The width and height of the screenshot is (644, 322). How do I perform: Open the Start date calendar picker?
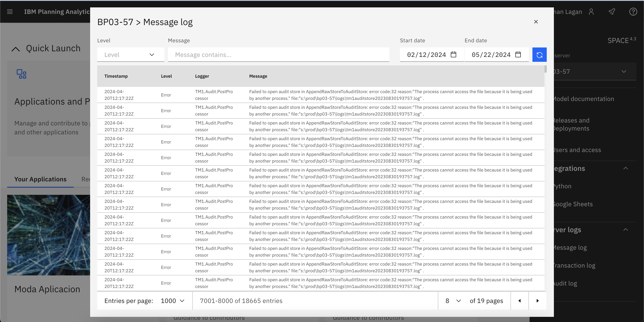tap(453, 55)
